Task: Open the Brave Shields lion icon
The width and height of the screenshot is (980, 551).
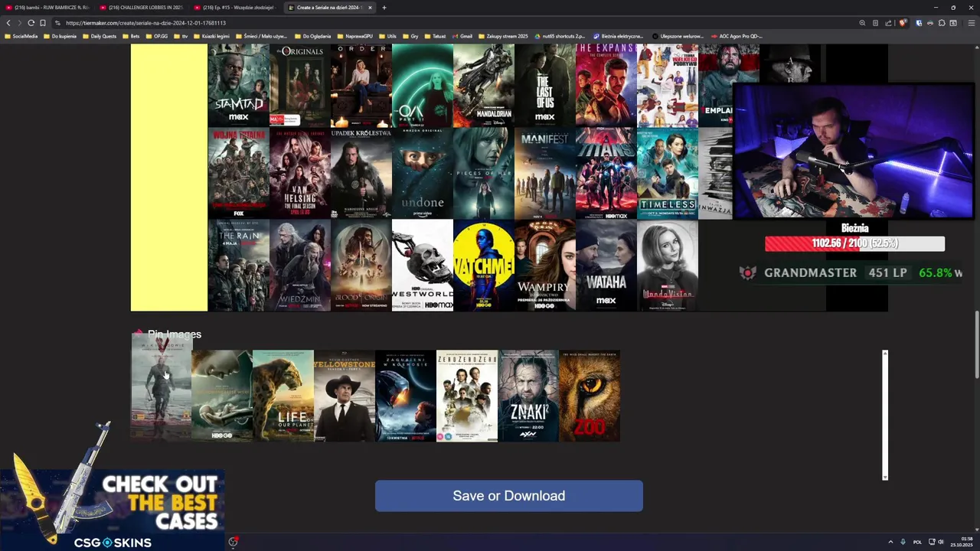Action: (902, 23)
